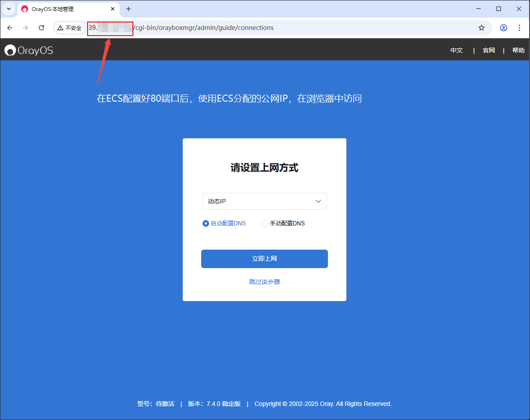Click the 跳过该步骤 link
Viewport: 530px width, 420px height.
265,282
